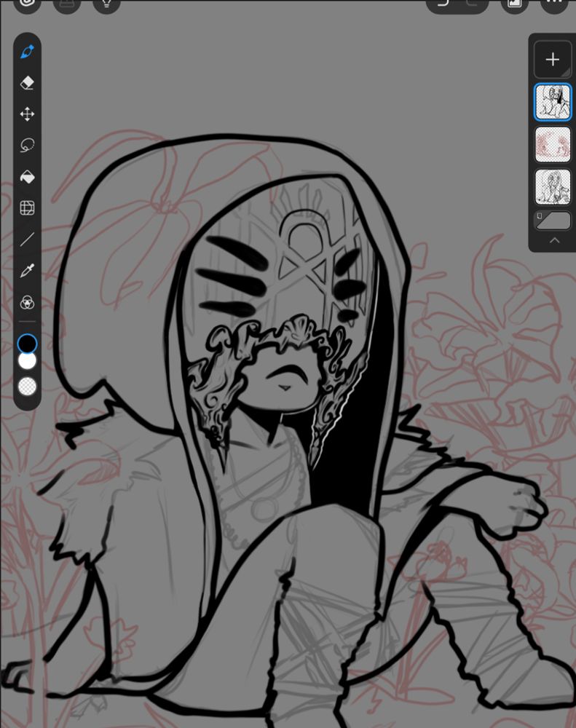Collapse the layers panel with chevron
The width and height of the screenshot is (576, 728).
click(554, 240)
